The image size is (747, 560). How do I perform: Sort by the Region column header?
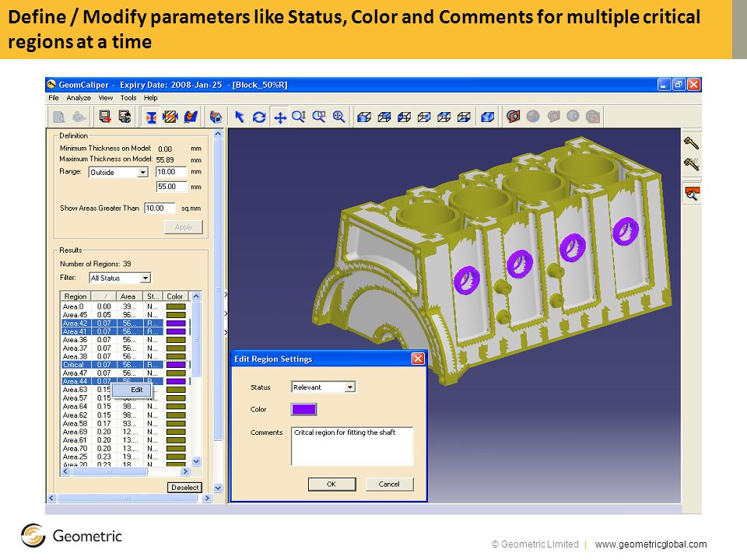point(75,296)
